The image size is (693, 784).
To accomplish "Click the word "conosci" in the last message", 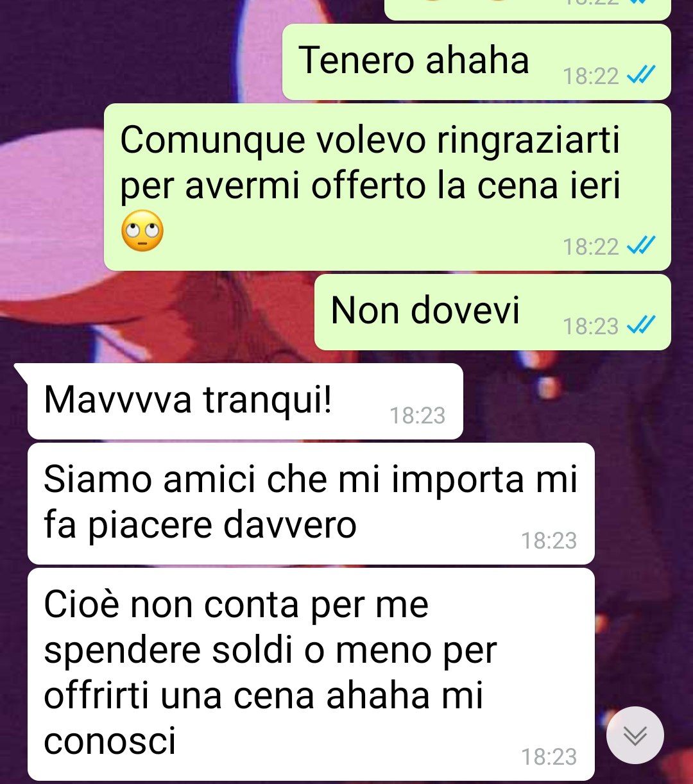I will click(x=110, y=743).
